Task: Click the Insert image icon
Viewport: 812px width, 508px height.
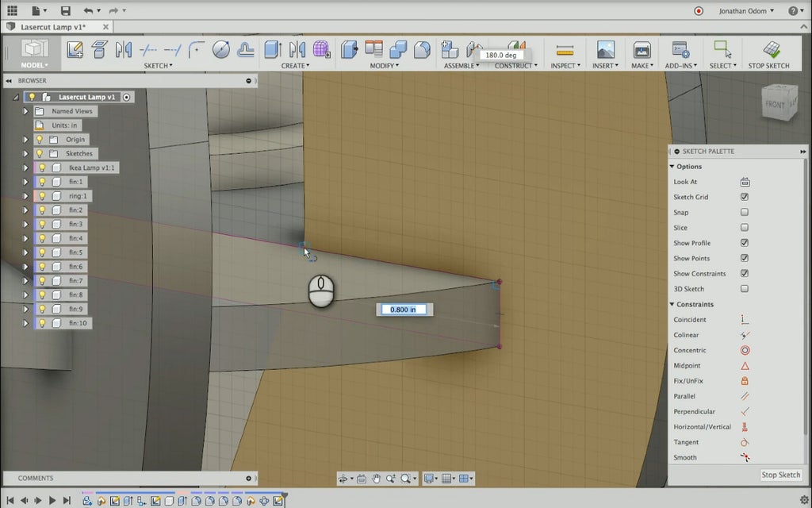Action: click(x=605, y=49)
